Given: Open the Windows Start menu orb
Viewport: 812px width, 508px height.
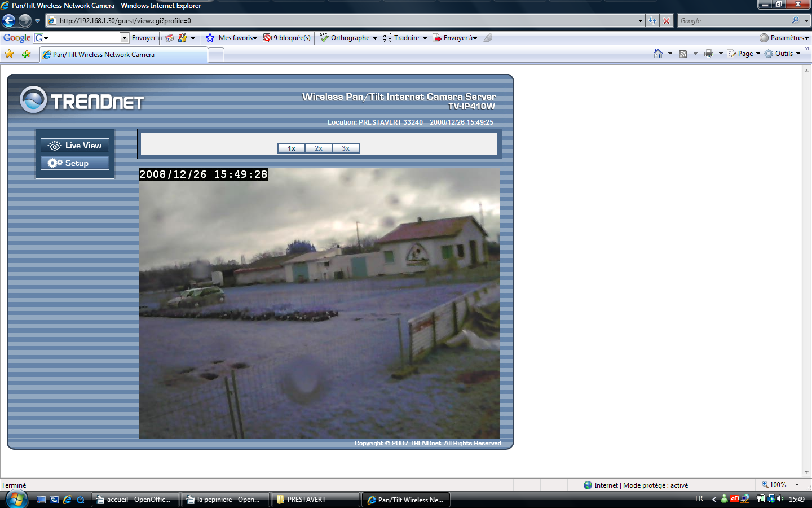Looking at the screenshot, I should (16, 499).
